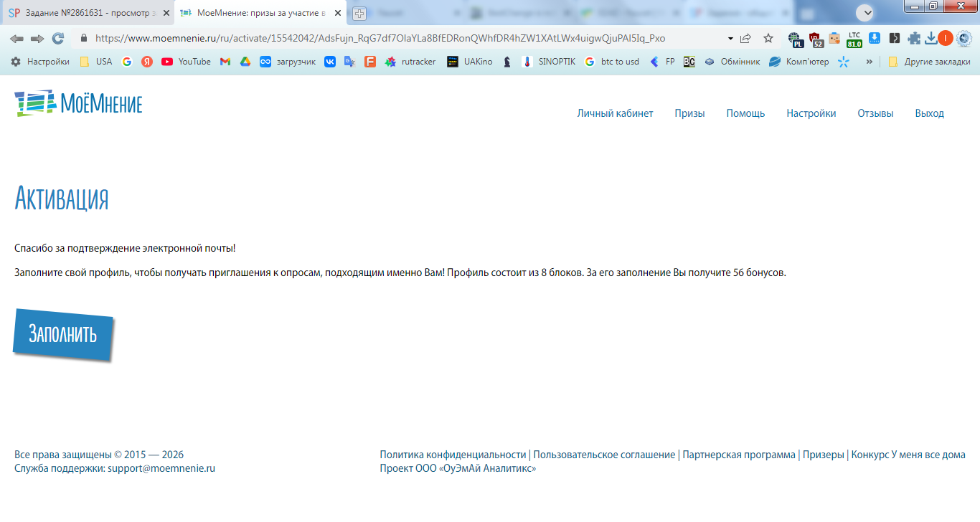Click the Активация page heading
Image resolution: width=980 pixels, height=522 pixels.
click(x=62, y=198)
